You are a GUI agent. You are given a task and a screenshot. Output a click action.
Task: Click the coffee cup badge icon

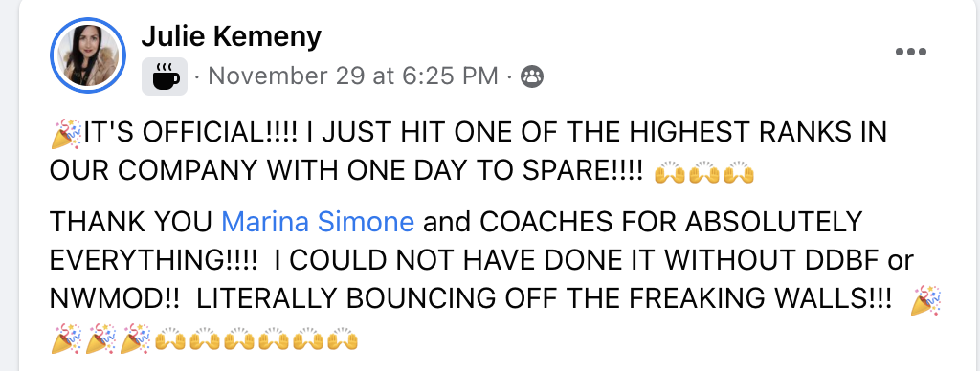pos(165,76)
